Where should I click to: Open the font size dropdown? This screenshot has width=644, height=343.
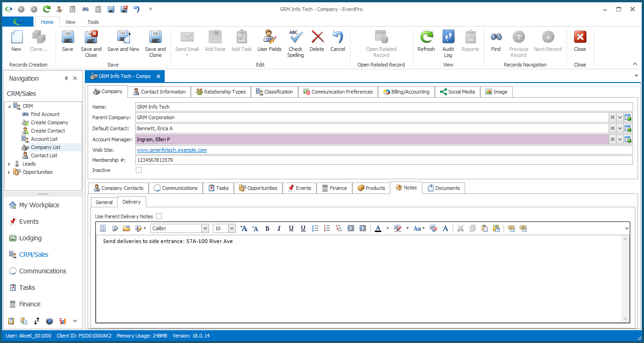(232, 228)
